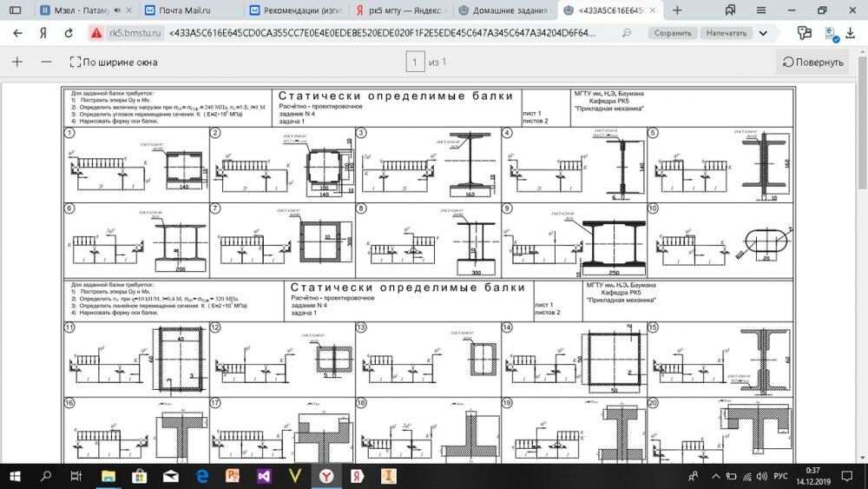This screenshot has width=868, height=489.
Task: Open the People icon in system tray
Action: (693, 476)
